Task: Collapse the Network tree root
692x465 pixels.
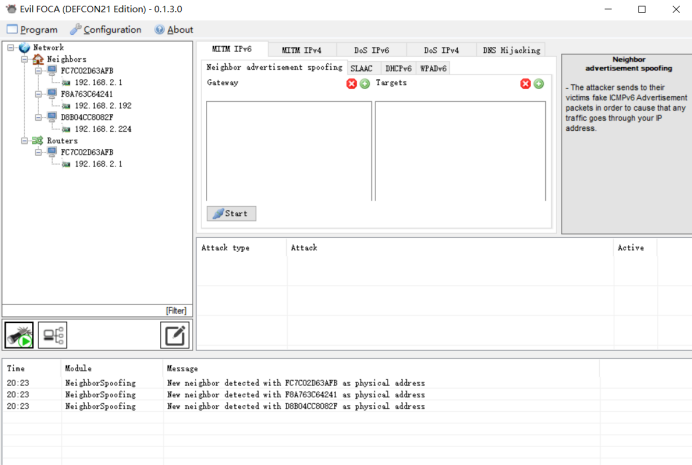Action: coord(11,47)
